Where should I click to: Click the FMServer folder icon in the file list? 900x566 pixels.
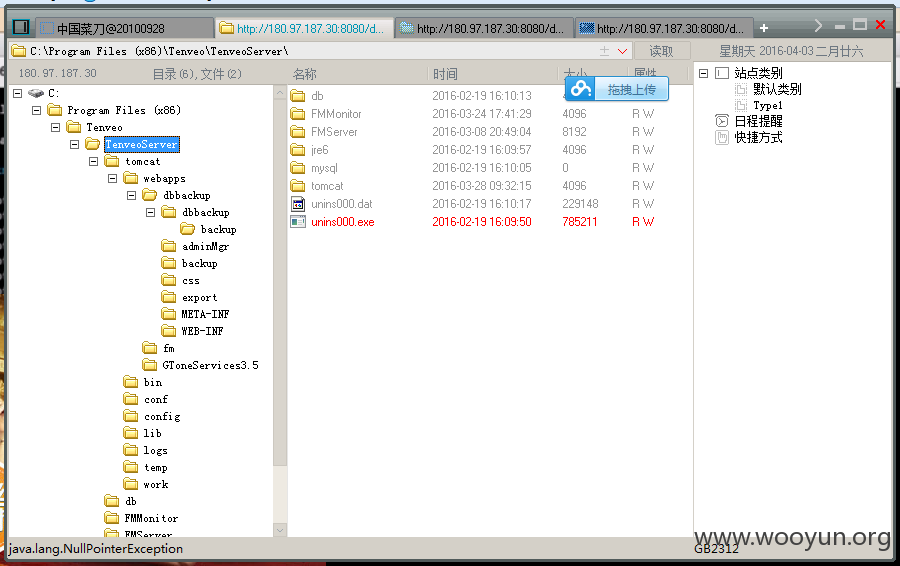(x=298, y=131)
